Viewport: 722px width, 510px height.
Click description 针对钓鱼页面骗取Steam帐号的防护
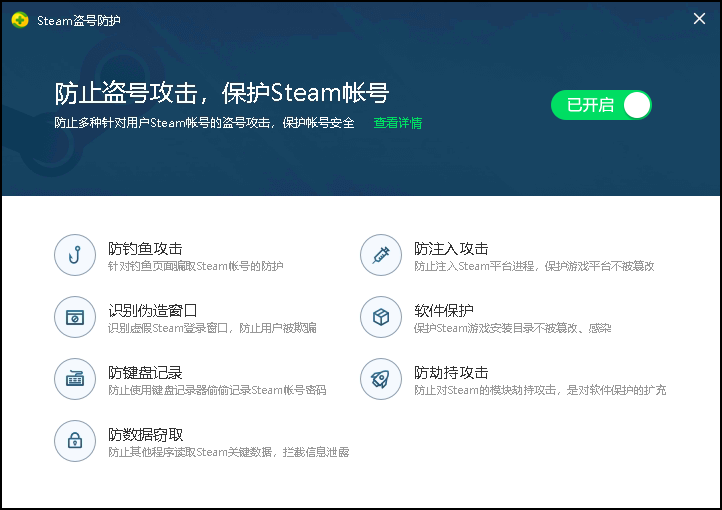coord(196,266)
